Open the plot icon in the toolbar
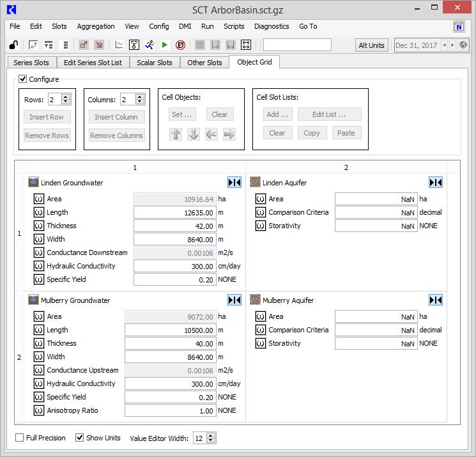 coord(119,45)
